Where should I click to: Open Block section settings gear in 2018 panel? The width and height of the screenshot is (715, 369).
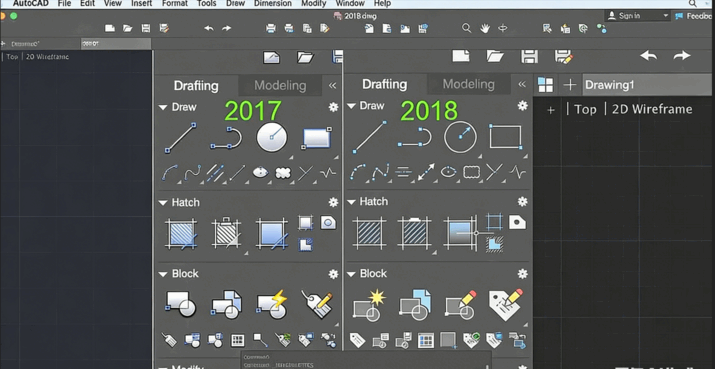coord(523,274)
